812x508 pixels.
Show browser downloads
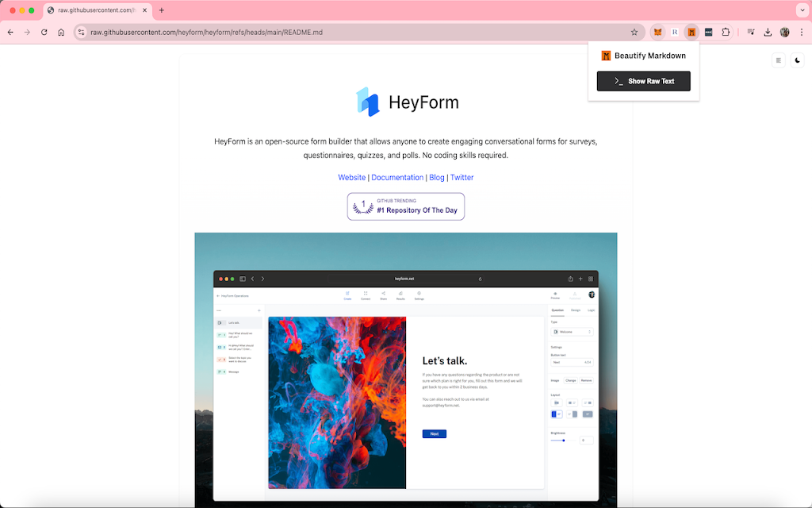(x=768, y=32)
